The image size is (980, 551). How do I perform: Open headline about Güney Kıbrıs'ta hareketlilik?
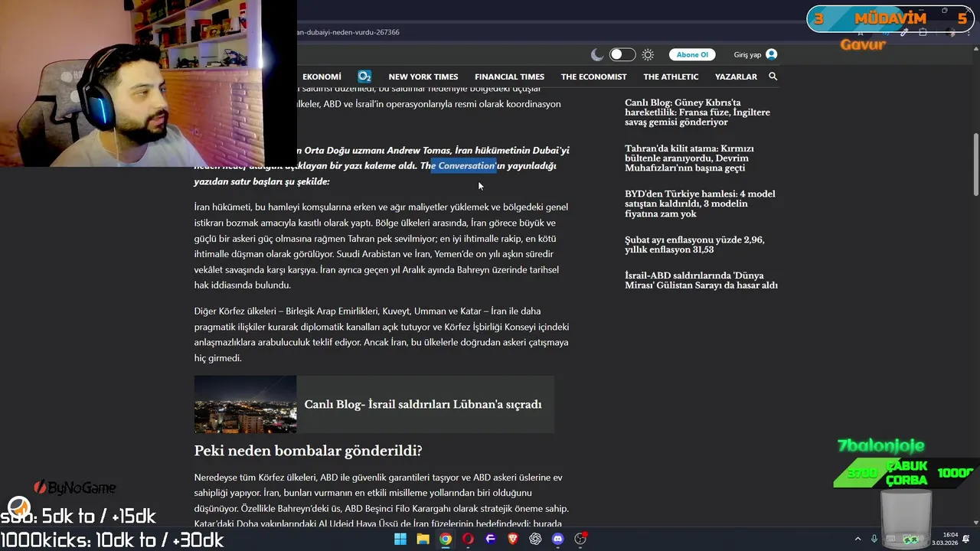[x=697, y=112]
